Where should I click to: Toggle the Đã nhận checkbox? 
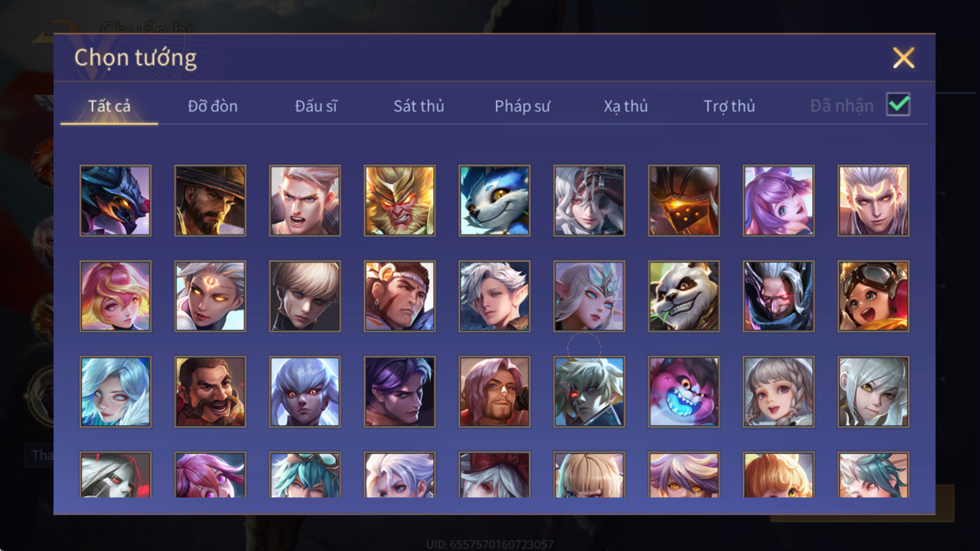(x=898, y=105)
